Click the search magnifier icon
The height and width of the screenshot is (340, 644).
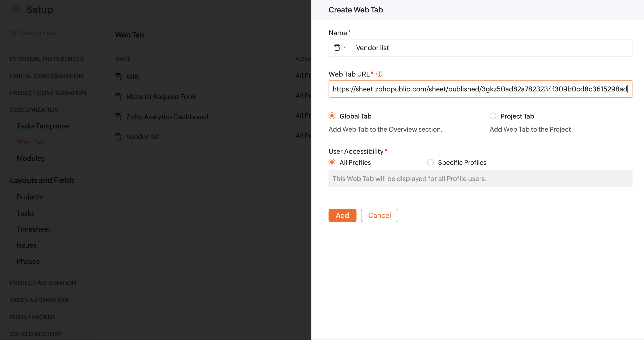13,33
